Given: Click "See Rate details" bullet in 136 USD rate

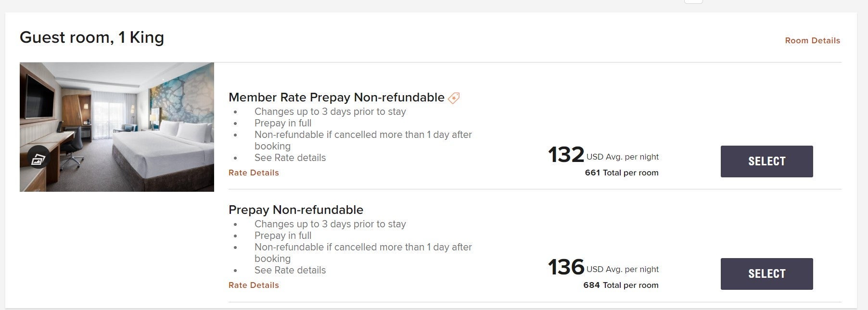Looking at the screenshot, I should [x=290, y=271].
